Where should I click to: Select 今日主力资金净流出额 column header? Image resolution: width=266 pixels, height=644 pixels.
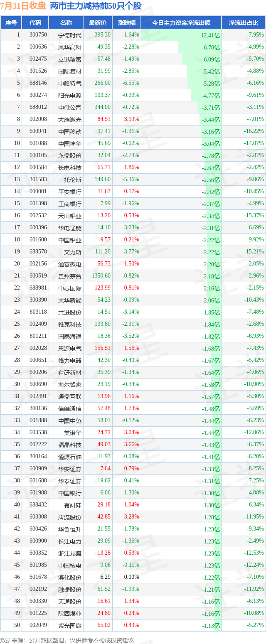[181, 23]
